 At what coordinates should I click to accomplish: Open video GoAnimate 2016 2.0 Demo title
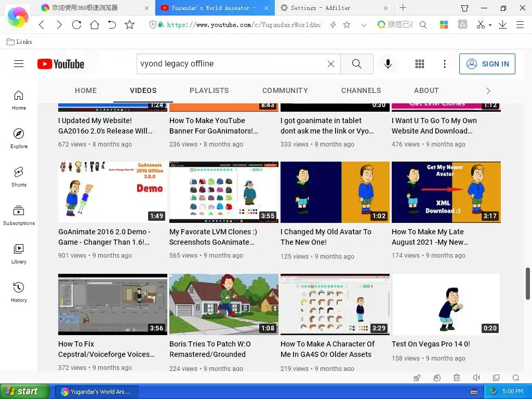pos(104,237)
